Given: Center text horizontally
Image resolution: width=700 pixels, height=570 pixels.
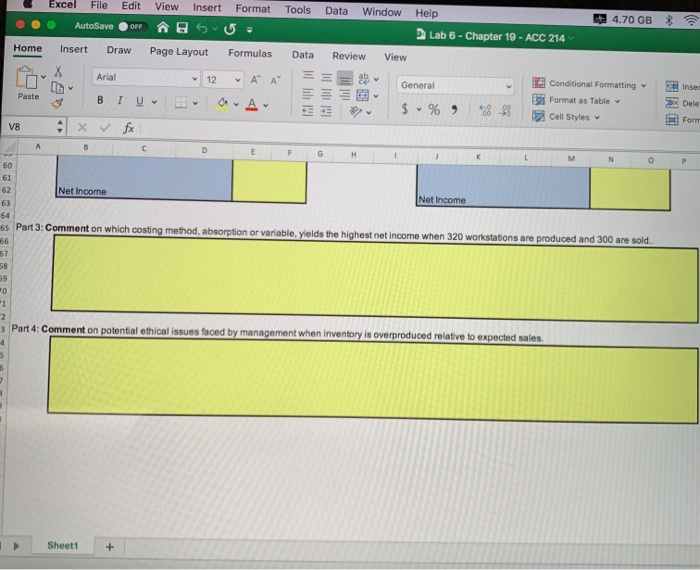Looking at the screenshot, I should coord(326,94).
